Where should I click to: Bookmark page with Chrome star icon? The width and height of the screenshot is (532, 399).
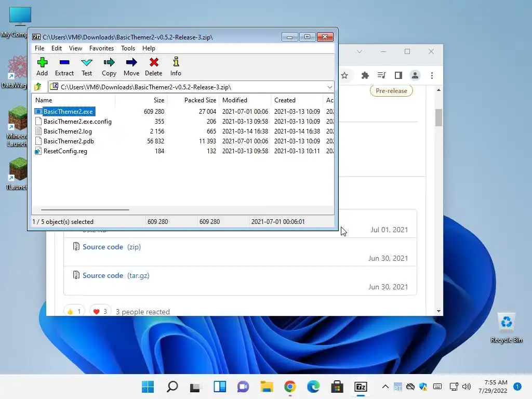click(344, 75)
